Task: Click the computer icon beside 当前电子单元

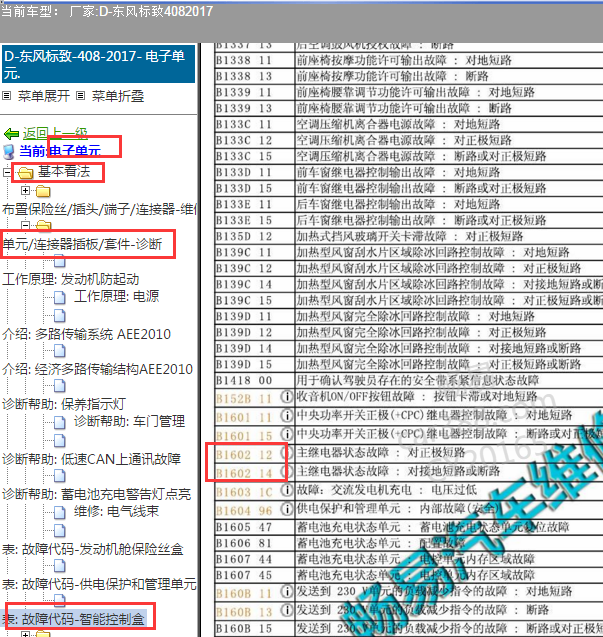Action: pos(9,151)
